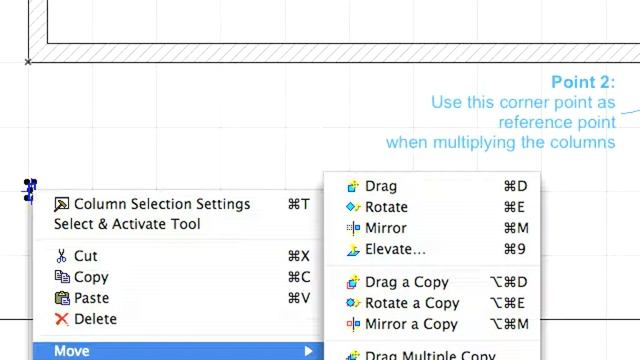The image size is (640, 360).
Task: Click the Copy pages icon
Action: (62, 277)
